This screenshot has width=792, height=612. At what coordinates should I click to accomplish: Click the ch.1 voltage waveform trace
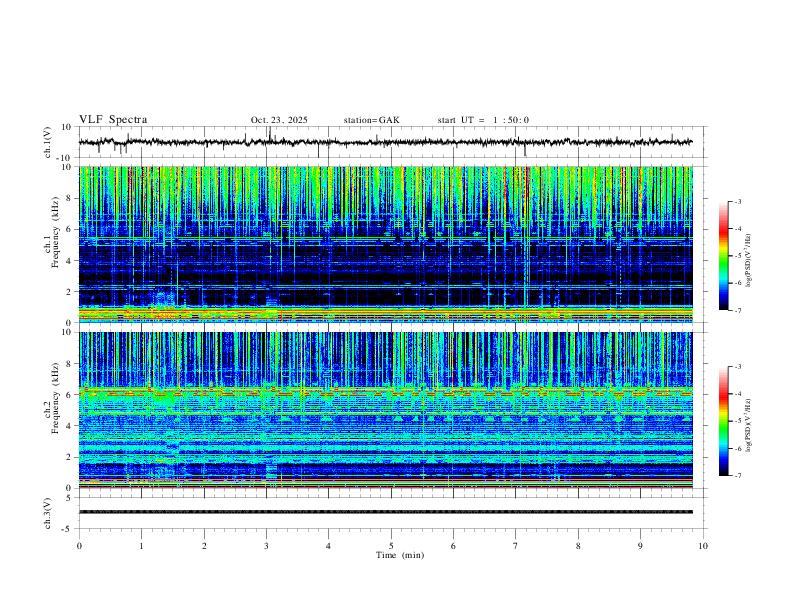(385, 142)
